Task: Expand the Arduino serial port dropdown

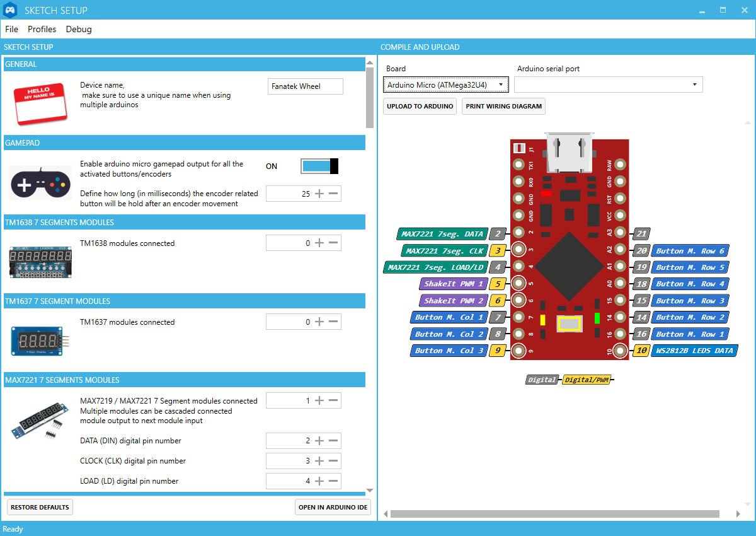Action: pyautogui.click(x=608, y=84)
